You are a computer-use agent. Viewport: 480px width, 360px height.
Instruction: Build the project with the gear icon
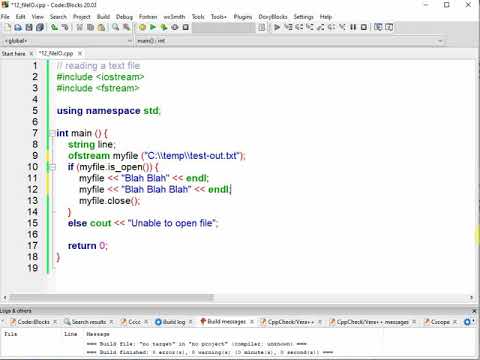(142, 27)
